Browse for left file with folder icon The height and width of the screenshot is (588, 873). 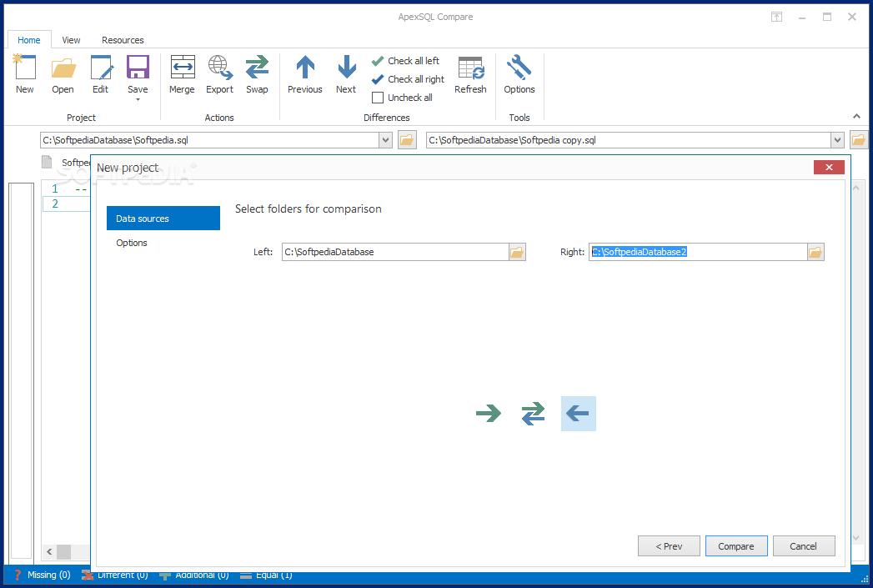(x=407, y=140)
